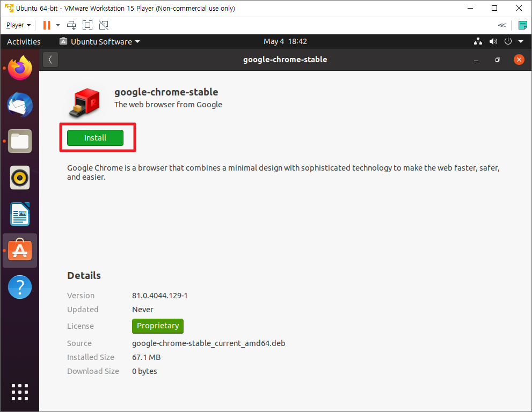Open the Player menu dropdown
The width and height of the screenshot is (532, 412).
(x=18, y=25)
